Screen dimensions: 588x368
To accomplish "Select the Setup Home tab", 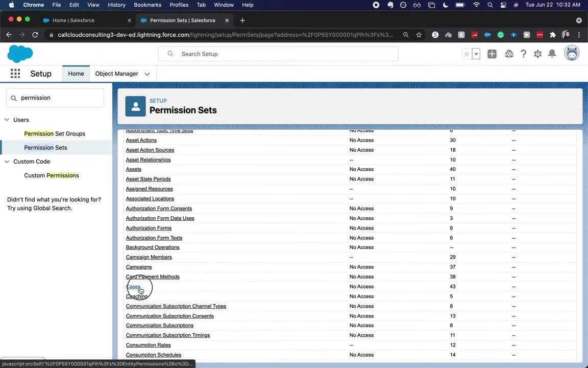I will (76, 74).
